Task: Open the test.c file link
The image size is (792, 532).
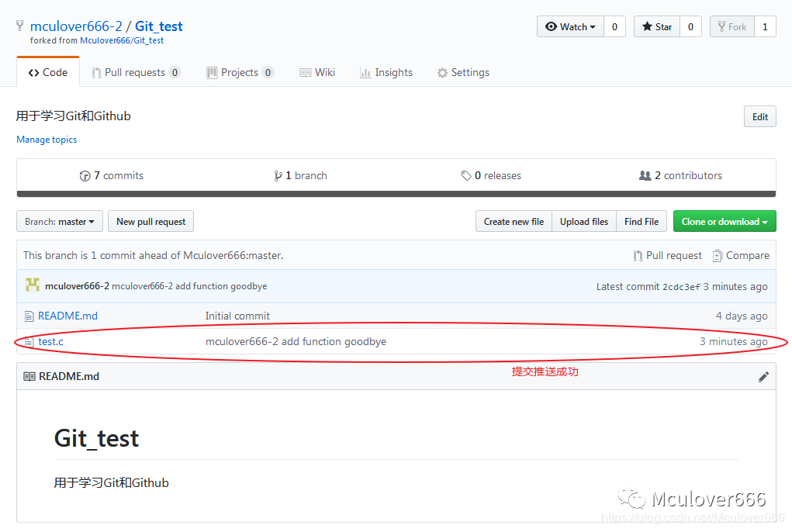Action: [50, 342]
